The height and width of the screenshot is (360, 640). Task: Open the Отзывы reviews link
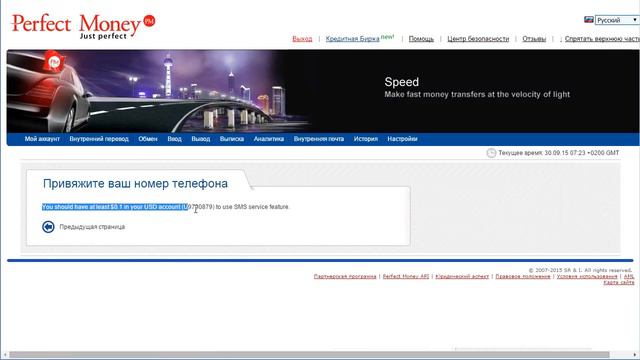click(534, 39)
